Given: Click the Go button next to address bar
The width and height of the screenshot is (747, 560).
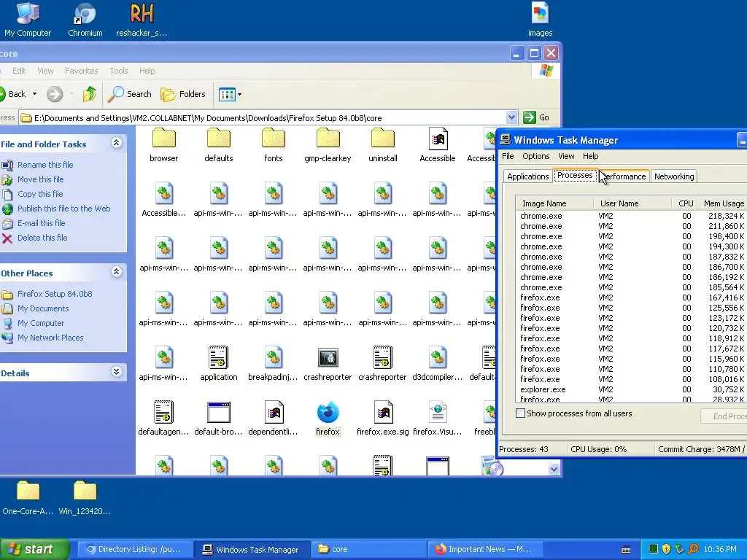Looking at the screenshot, I should click(x=536, y=117).
